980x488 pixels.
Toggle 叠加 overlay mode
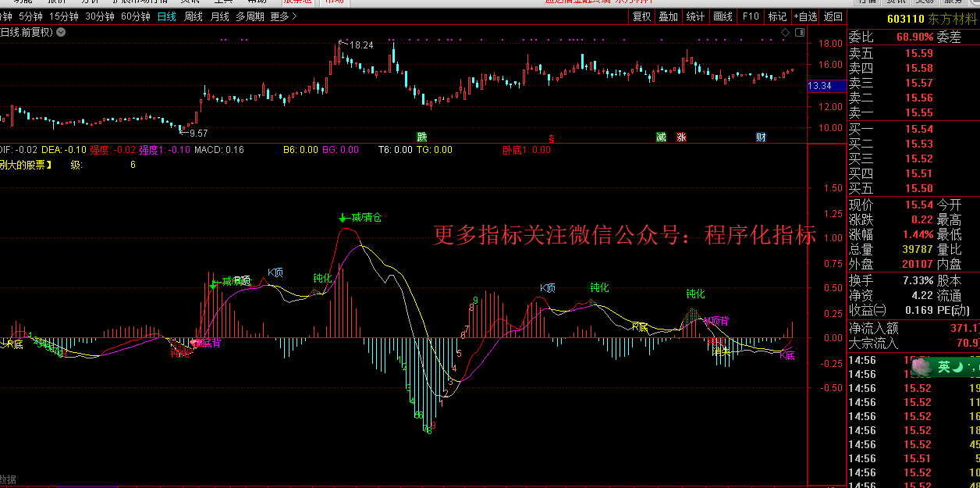(x=668, y=16)
